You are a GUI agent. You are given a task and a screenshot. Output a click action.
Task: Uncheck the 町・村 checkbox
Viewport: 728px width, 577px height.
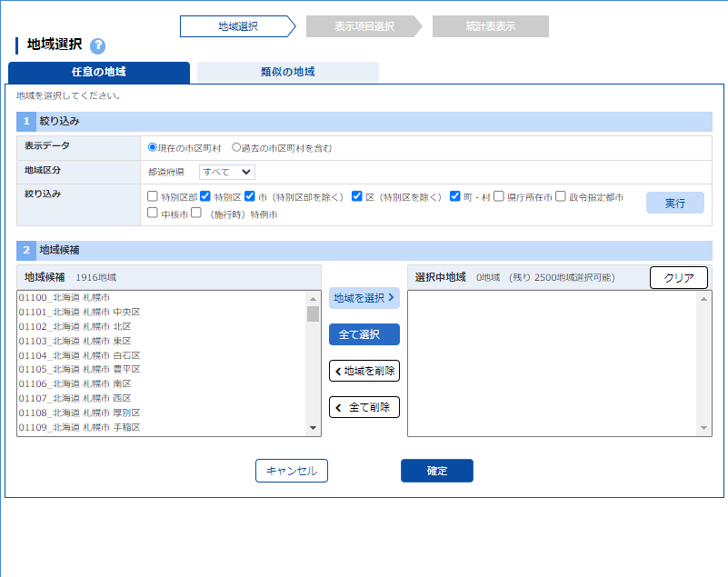point(455,196)
